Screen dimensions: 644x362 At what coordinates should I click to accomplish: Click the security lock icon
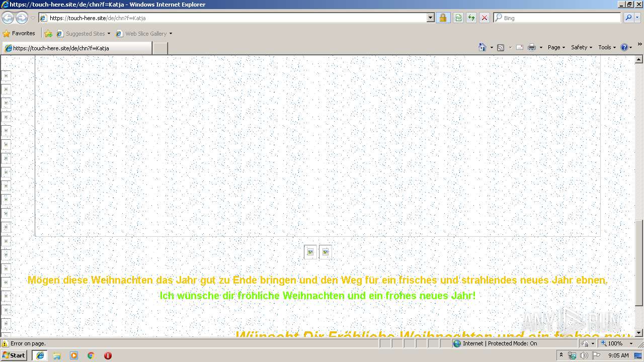[x=443, y=18]
